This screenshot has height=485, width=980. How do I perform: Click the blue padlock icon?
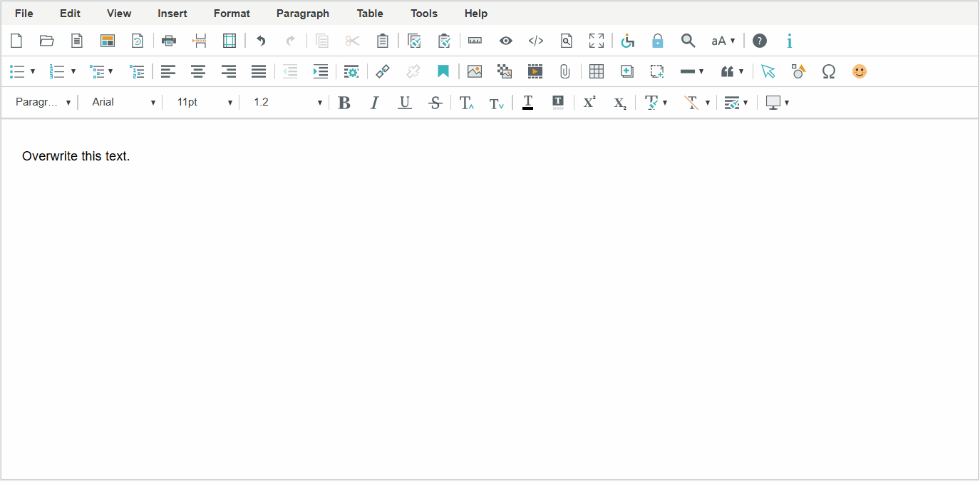pyautogui.click(x=658, y=41)
